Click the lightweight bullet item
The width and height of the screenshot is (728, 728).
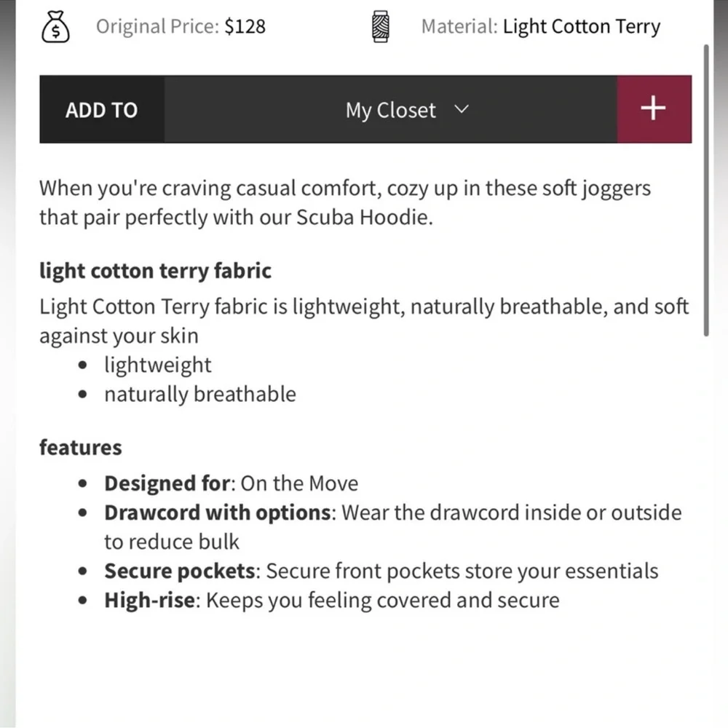click(x=157, y=365)
